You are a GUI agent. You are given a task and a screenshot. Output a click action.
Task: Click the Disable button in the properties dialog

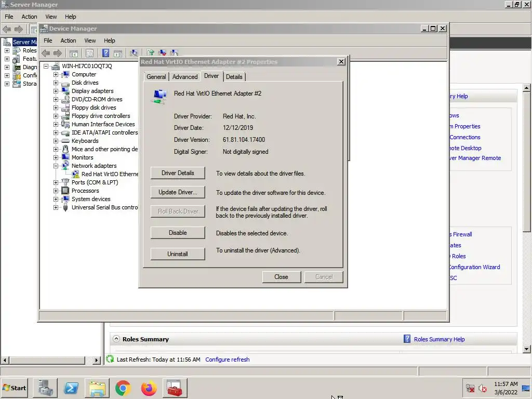click(178, 233)
